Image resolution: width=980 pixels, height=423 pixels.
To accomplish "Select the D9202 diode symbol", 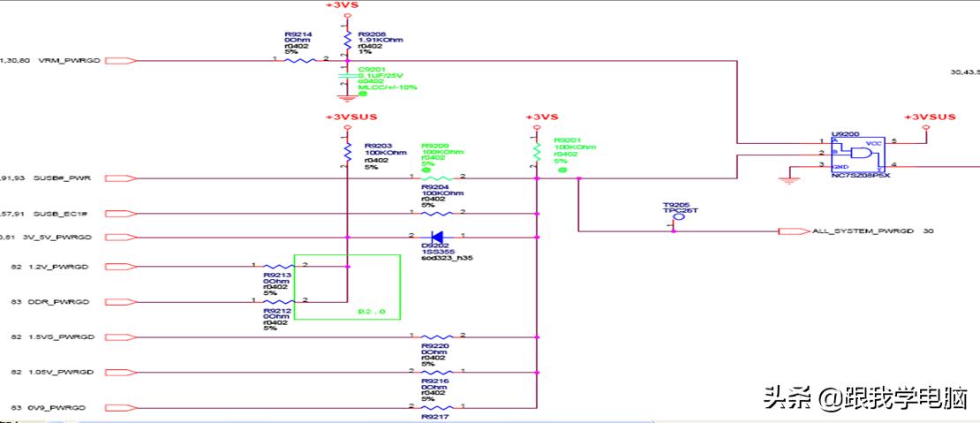I will (x=436, y=236).
